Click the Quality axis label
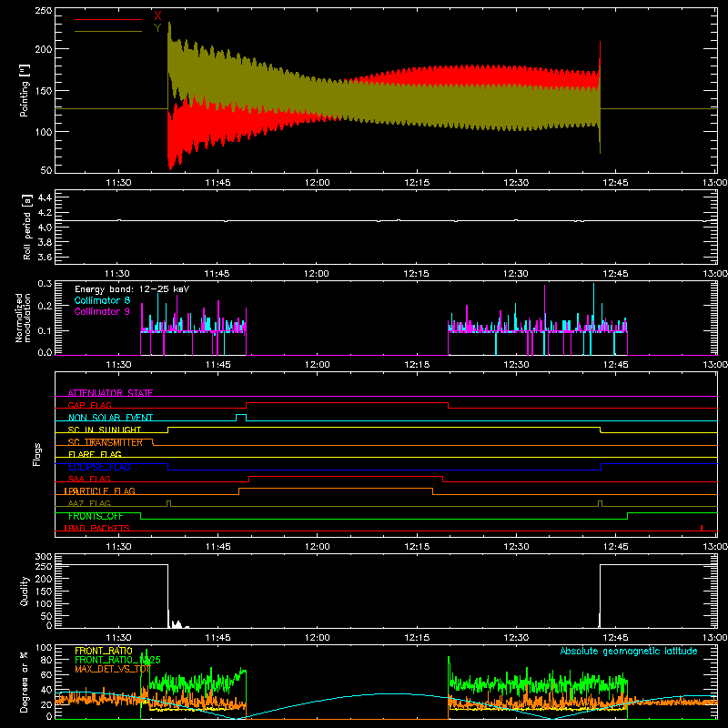Screen dimensions: 728x728 click(x=25, y=591)
